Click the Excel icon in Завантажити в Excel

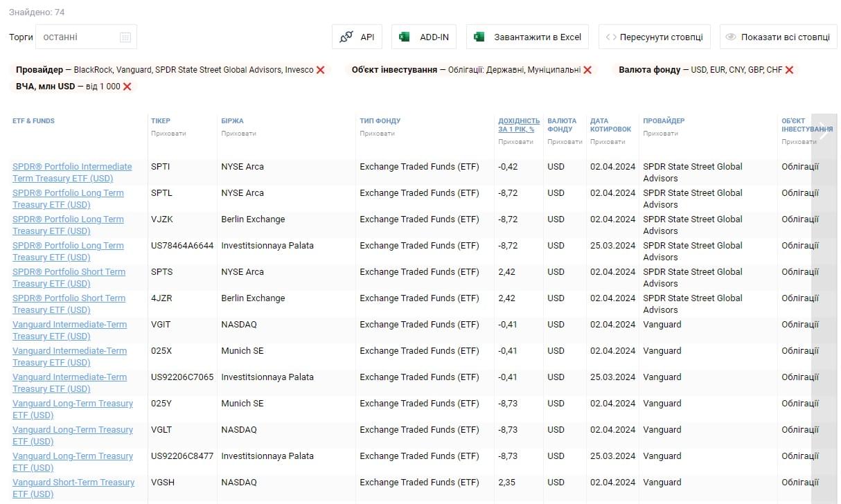click(x=478, y=37)
